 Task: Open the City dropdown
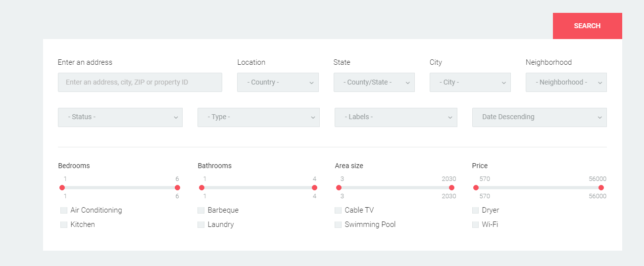(470, 82)
